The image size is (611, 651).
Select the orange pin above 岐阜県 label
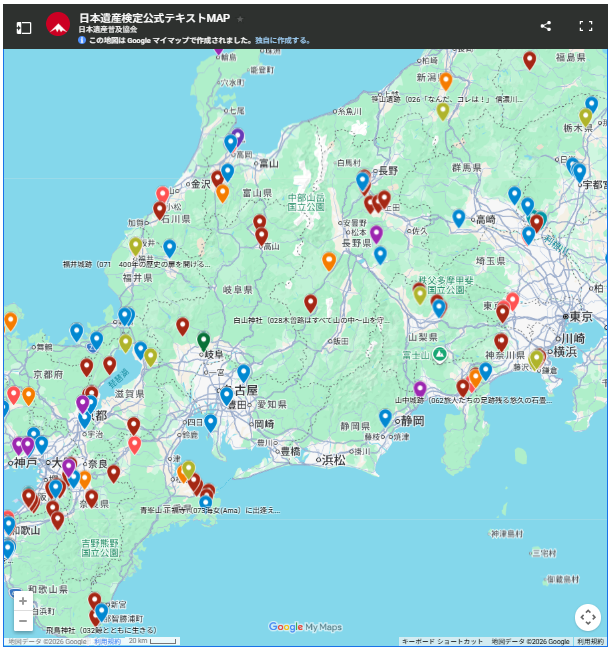329,261
